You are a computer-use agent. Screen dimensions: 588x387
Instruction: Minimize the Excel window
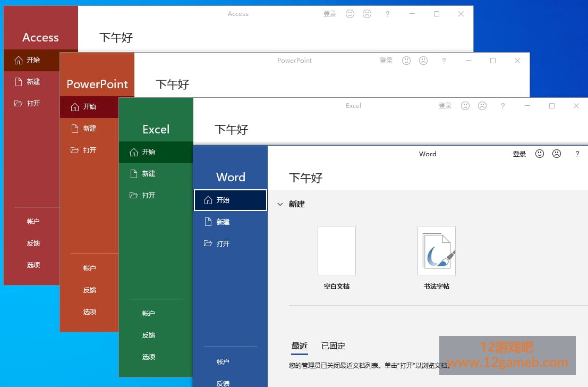coord(527,106)
